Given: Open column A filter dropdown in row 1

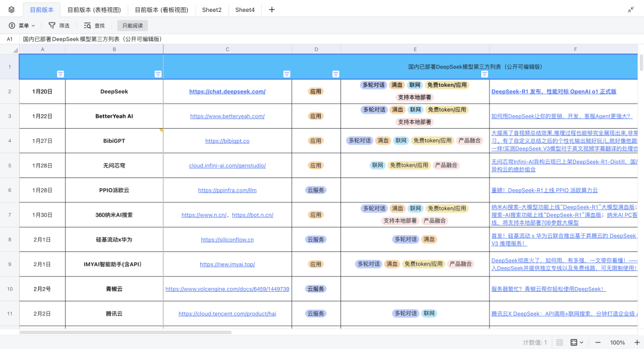Looking at the screenshot, I should click(x=60, y=74).
